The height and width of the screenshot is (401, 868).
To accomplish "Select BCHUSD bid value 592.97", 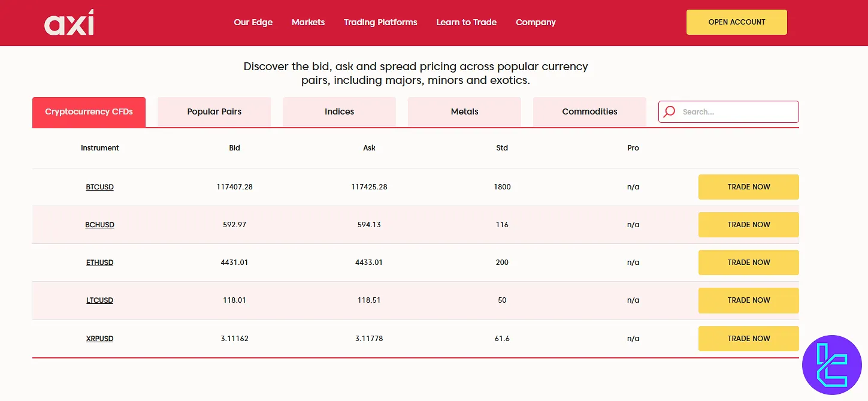I will pos(235,225).
